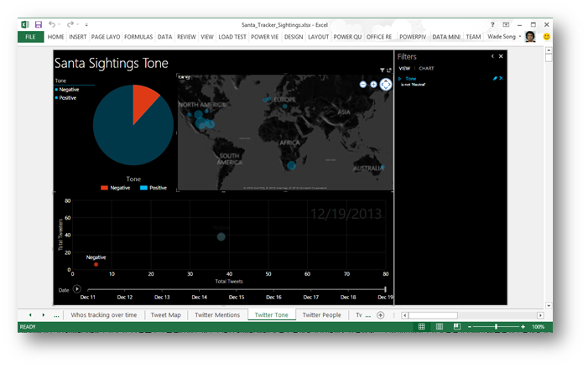Click the smiley feedback icon
Image resolution: width=588 pixels, height=368 pixels.
546,37
